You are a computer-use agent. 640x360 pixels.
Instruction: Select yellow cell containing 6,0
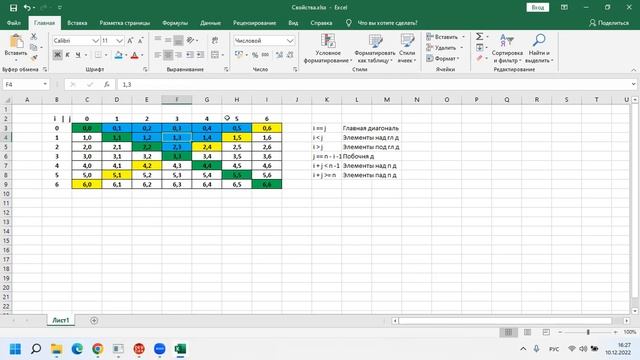[87, 184]
